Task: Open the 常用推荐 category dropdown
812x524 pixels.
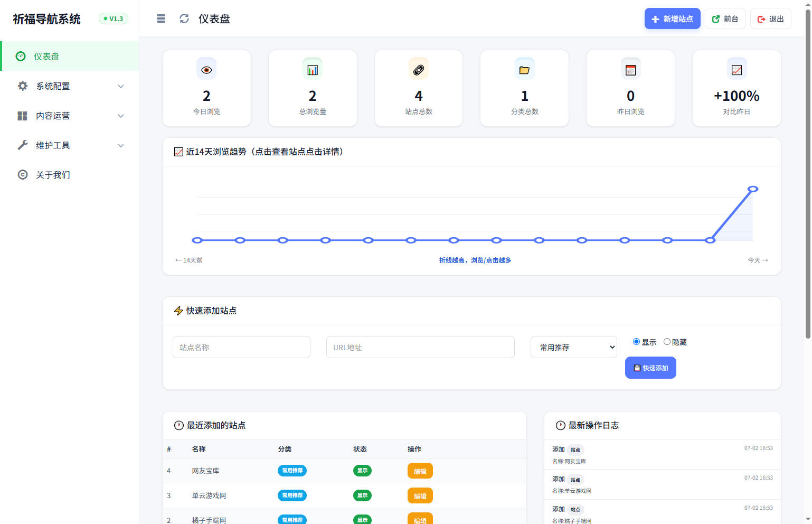Action: [574, 347]
